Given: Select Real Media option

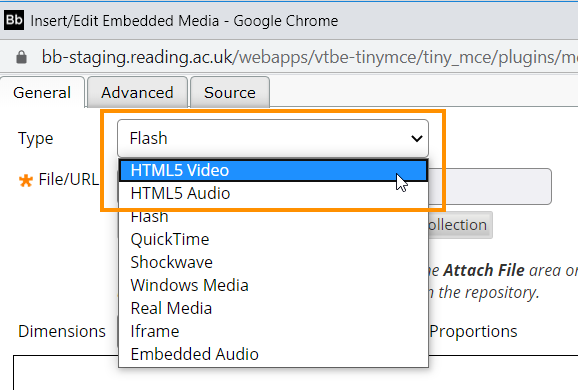Looking at the screenshot, I should click(x=273, y=308).
